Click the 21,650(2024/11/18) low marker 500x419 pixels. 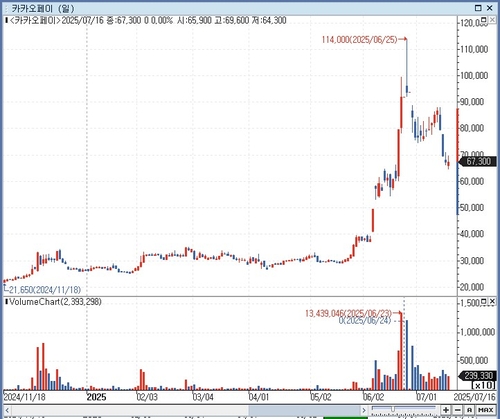coord(45,289)
